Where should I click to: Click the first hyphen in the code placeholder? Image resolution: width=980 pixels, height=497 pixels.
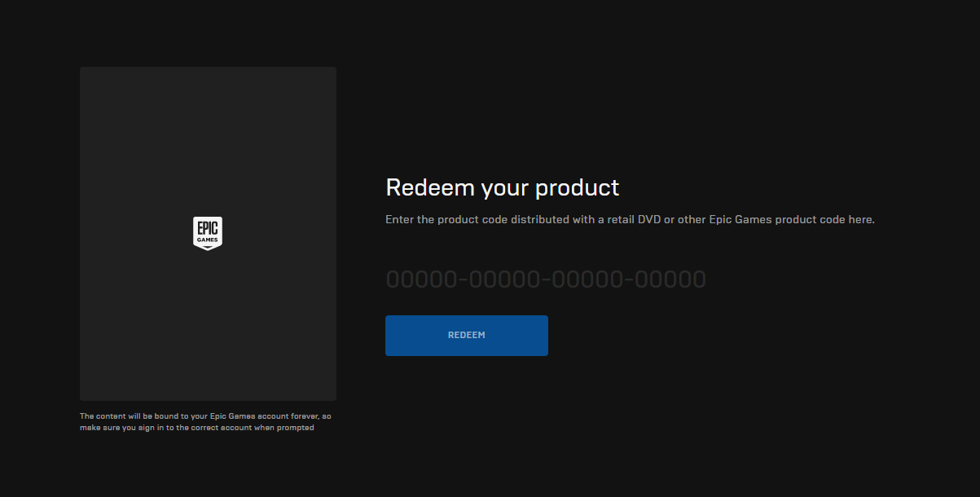464,279
